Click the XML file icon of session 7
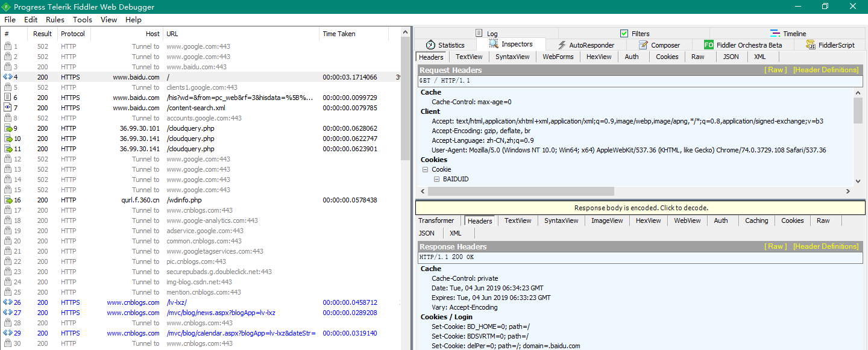The height and width of the screenshot is (350, 868). (x=8, y=108)
